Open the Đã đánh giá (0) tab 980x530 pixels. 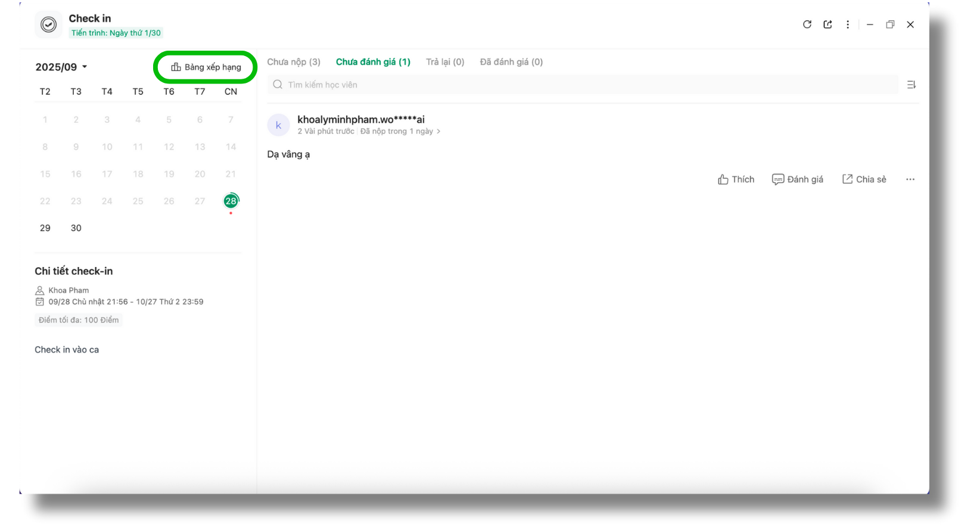(x=511, y=62)
